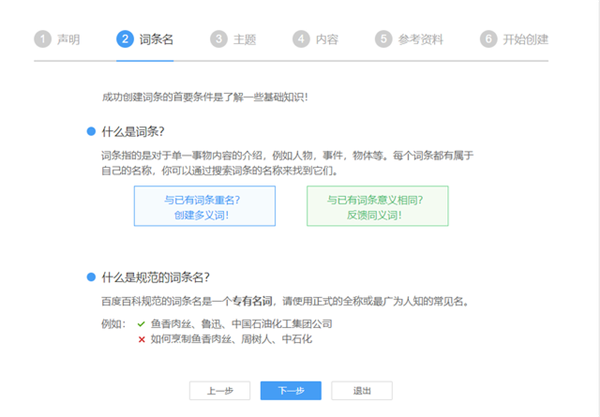Click the blue bullet before 什么是规范的词条名?
Screen dimensions: 600x417
[91, 277]
